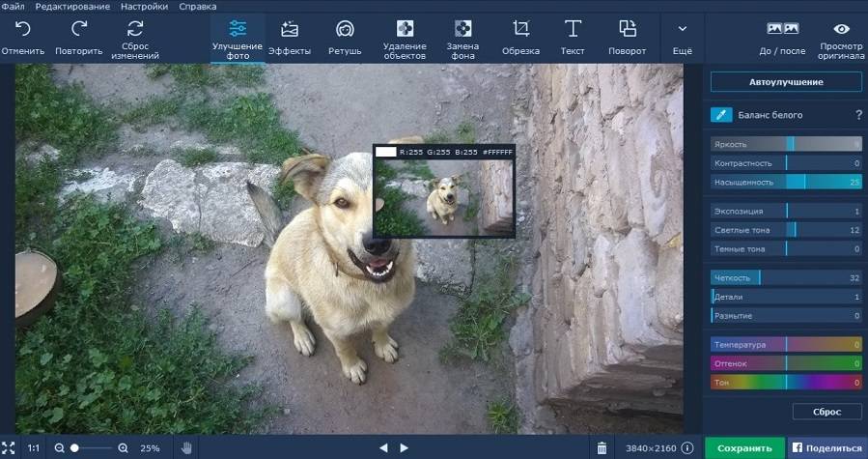Open the Эффекты effects tool
Viewport: 868px width, 459px height.
[289, 30]
